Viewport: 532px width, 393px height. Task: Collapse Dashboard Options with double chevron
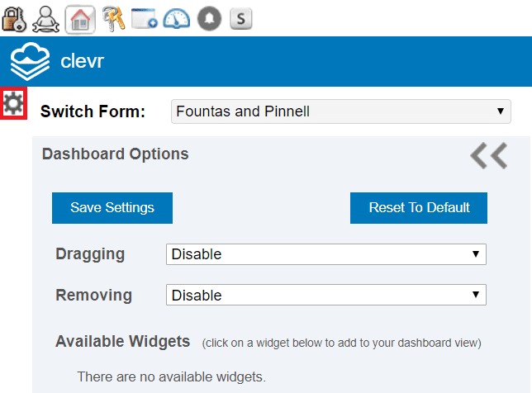point(488,156)
